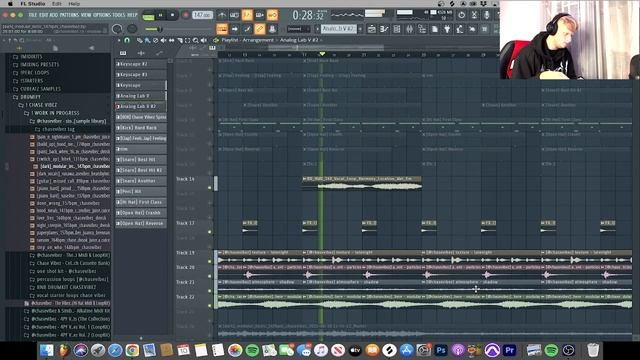Click the save file page icon
The height and width of the screenshot is (360, 640).
click(x=435, y=29)
